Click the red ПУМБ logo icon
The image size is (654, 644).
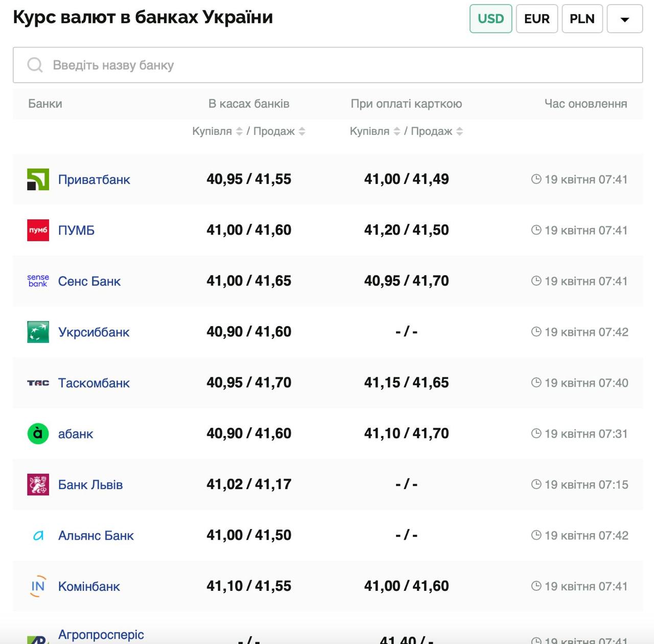tap(38, 230)
